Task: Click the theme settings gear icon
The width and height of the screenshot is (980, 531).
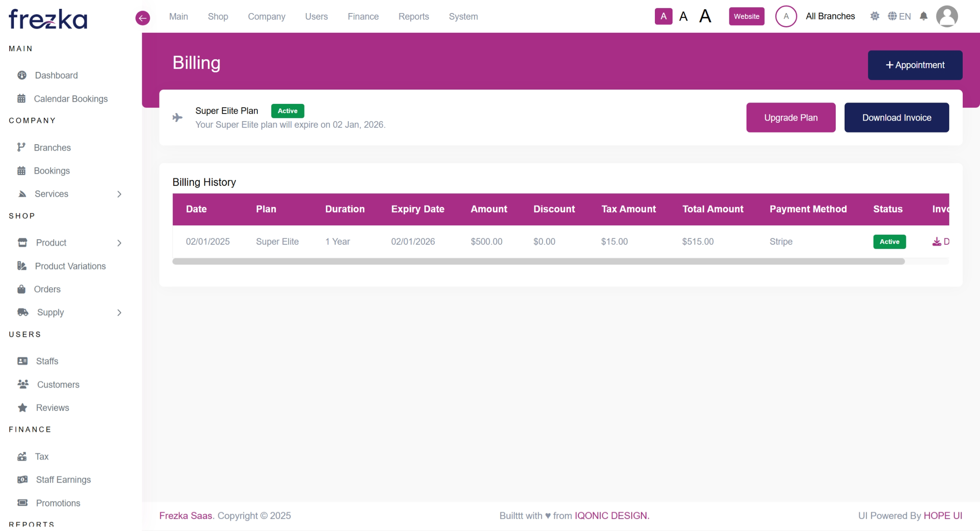Action: tap(874, 16)
